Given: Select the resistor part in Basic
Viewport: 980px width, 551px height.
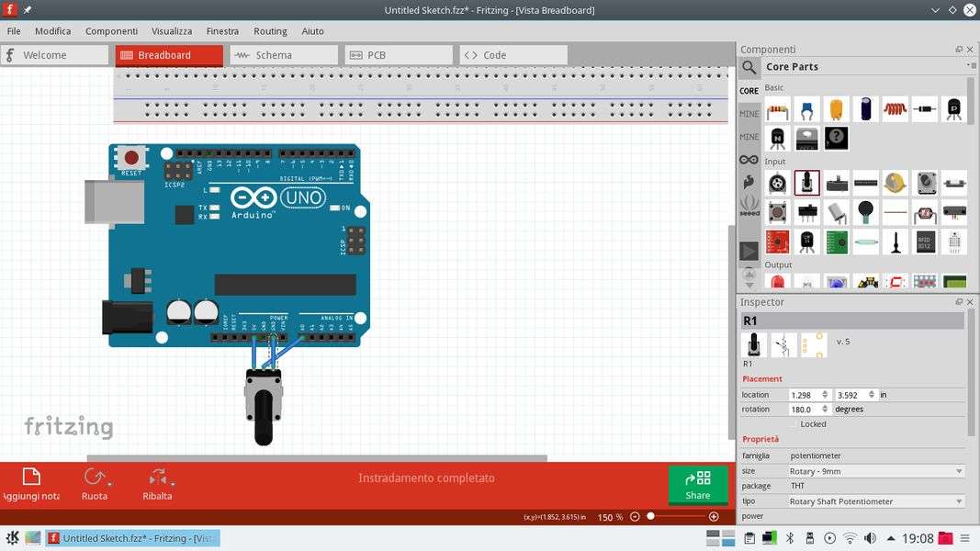Looking at the screenshot, I should click(778, 109).
